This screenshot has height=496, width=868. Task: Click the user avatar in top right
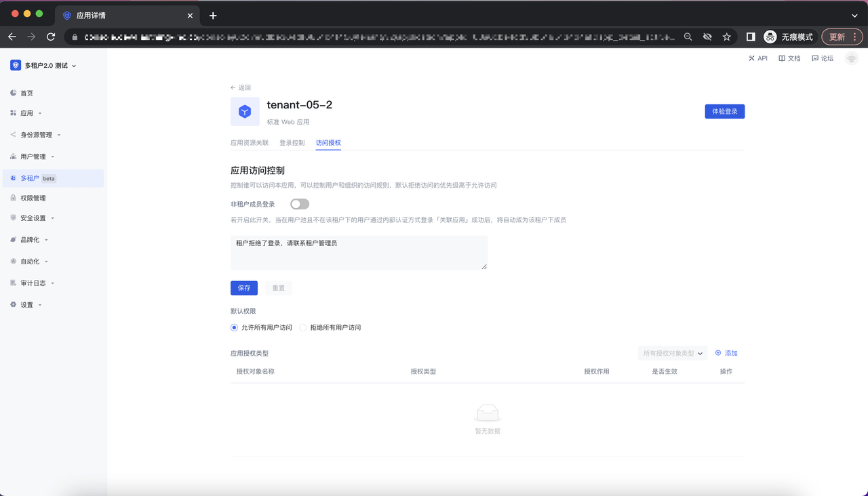point(851,59)
